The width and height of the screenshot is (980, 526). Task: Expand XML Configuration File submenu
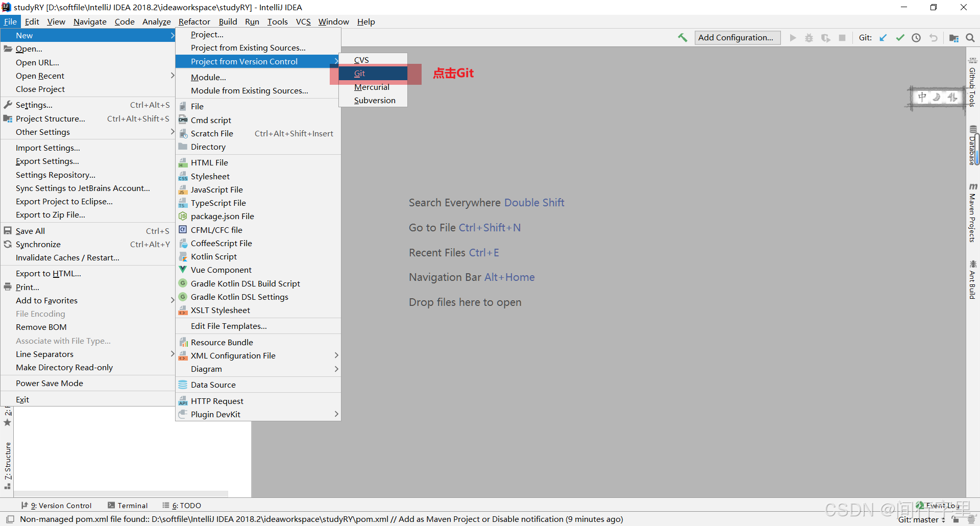pyautogui.click(x=258, y=355)
